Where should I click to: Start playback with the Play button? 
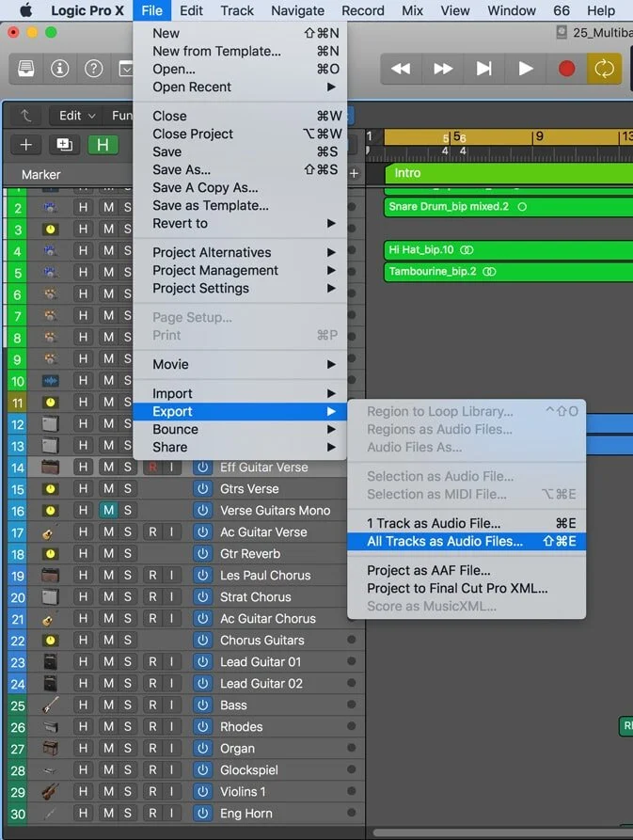pyautogui.click(x=526, y=69)
